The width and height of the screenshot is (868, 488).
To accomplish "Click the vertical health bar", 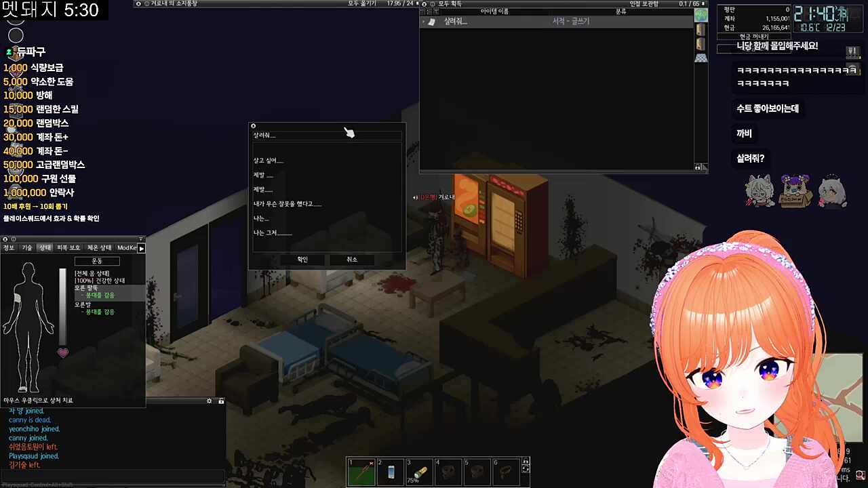I will pos(63,307).
